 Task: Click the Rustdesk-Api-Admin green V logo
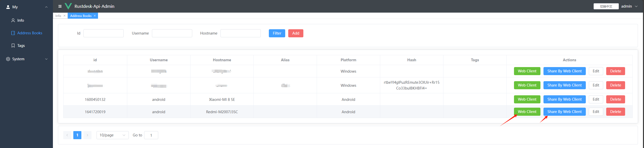(x=68, y=6)
